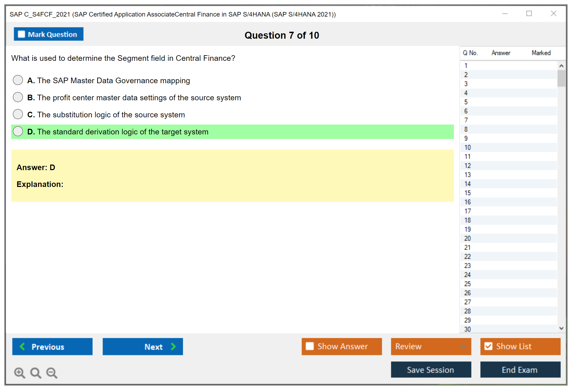Click the zoom out magnifier icon

(x=52, y=373)
